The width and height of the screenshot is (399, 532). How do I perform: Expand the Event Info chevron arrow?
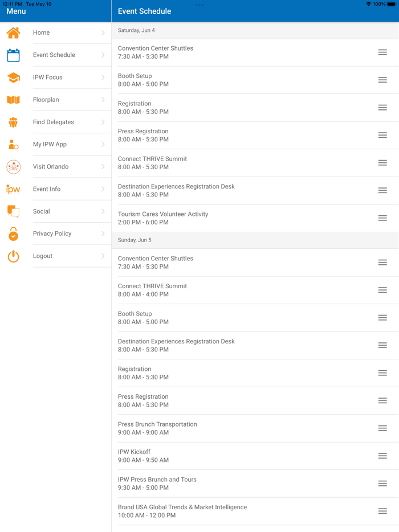[x=103, y=189]
